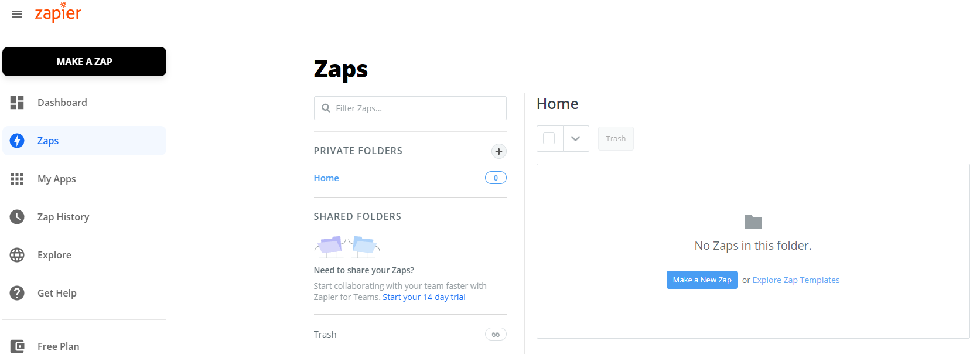Add a new private folder with plus icon
Screen dimensions: 980x354
(x=498, y=151)
